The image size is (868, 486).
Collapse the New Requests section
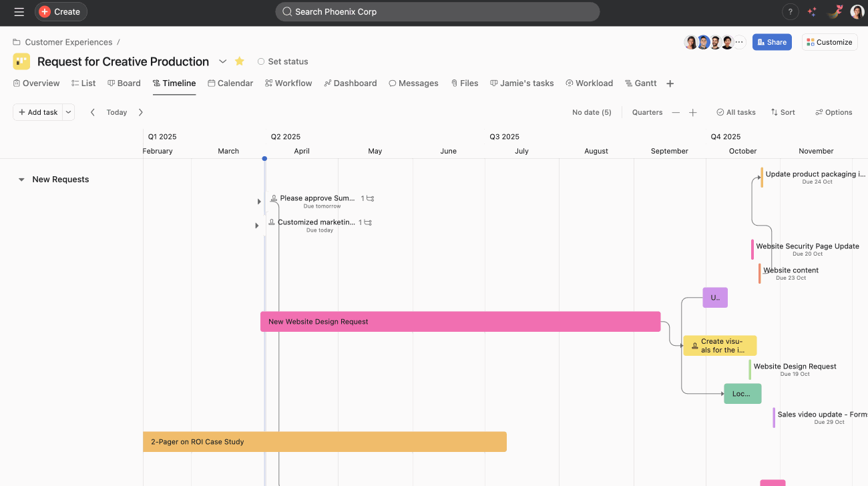[x=21, y=179]
